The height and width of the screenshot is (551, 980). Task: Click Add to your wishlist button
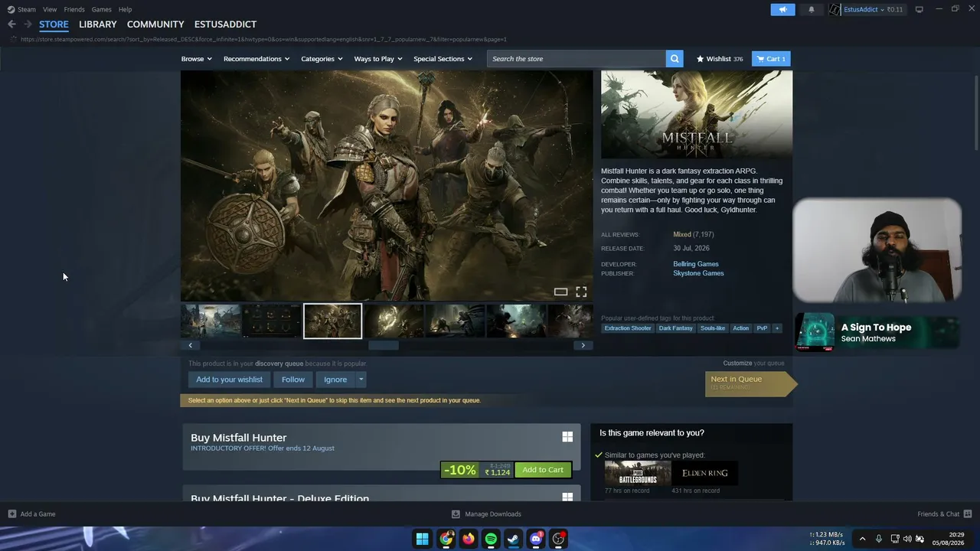[229, 380]
